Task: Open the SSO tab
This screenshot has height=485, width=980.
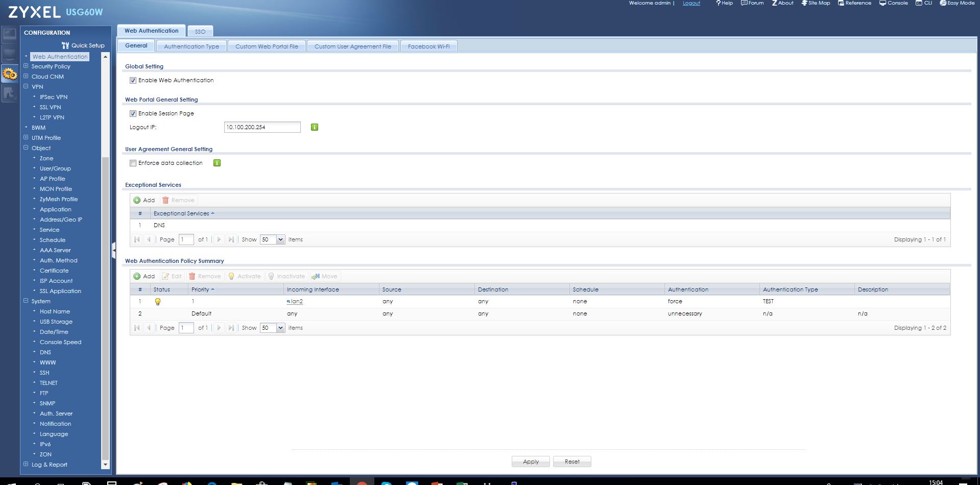Action: pyautogui.click(x=200, y=32)
